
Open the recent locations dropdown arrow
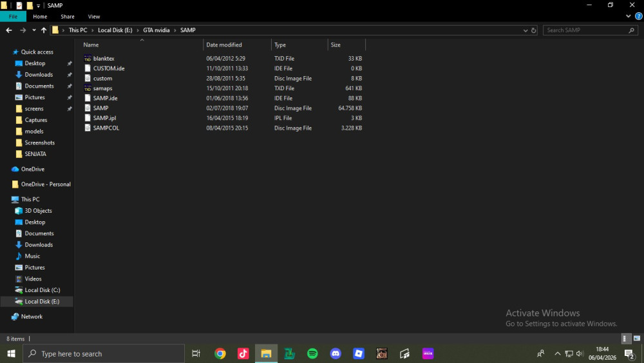33,30
